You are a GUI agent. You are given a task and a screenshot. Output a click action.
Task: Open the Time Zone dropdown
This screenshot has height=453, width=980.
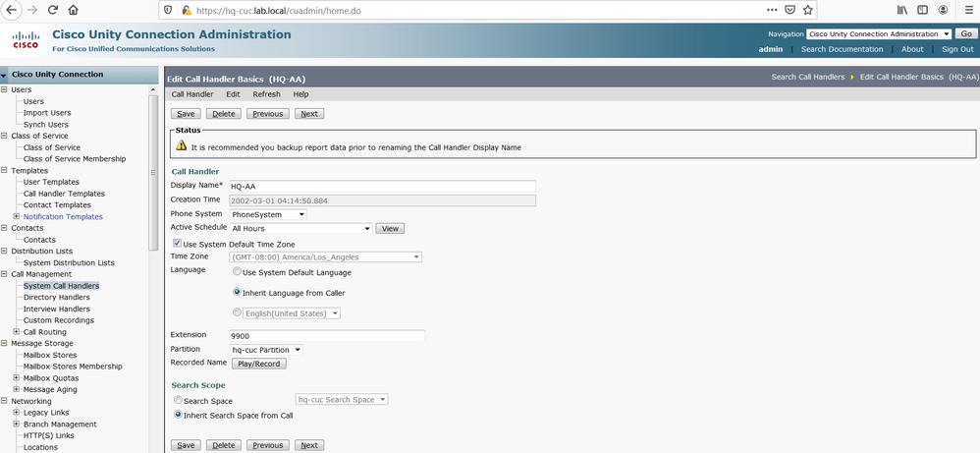pyautogui.click(x=326, y=257)
